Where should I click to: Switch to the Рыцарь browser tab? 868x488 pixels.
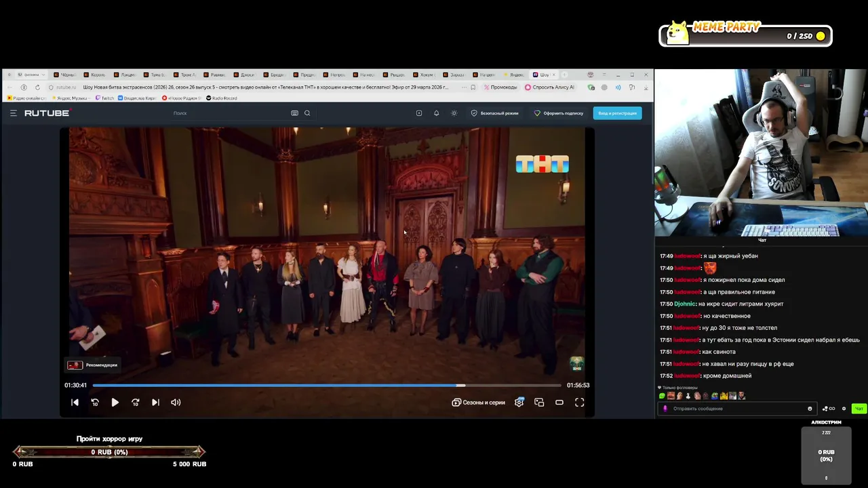click(x=395, y=75)
